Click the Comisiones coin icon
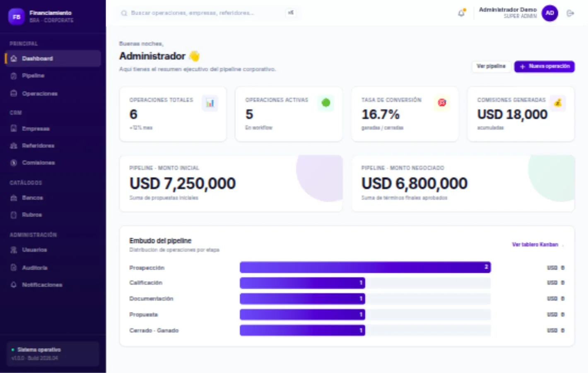 (14, 162)
